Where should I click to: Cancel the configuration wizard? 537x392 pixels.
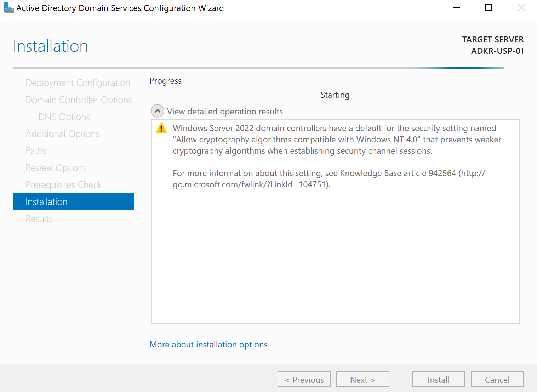pyautogui.click(x=497, y=379)
